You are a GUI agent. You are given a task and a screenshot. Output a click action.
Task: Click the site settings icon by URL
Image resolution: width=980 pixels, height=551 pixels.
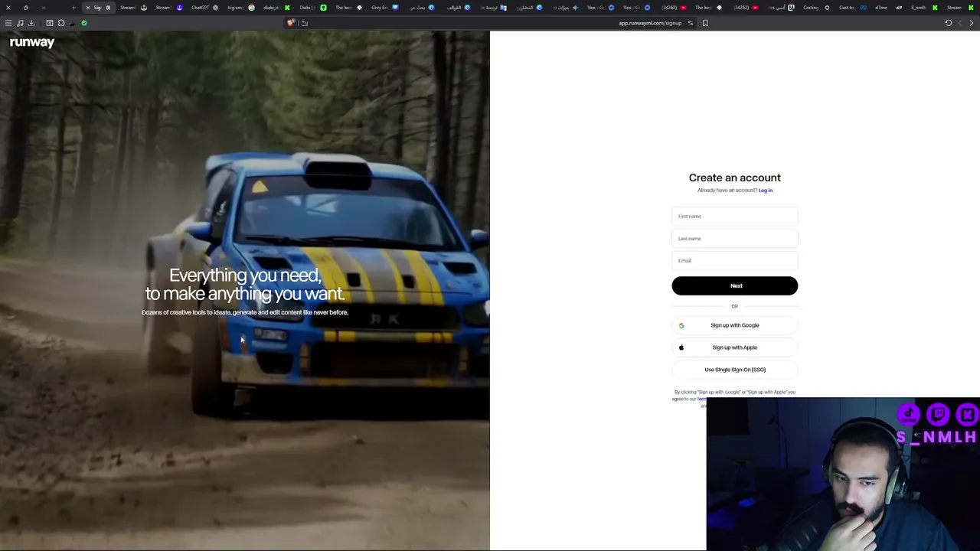[691, 23]
